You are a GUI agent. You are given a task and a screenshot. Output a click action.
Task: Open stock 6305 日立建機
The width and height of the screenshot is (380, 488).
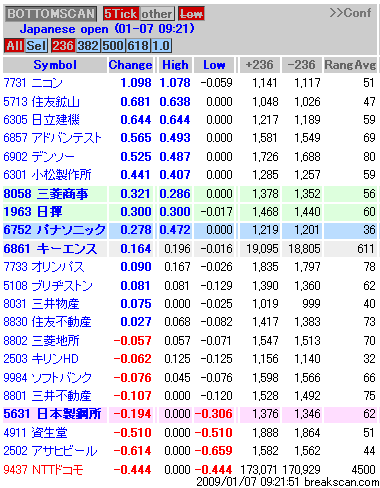point(41,119)
